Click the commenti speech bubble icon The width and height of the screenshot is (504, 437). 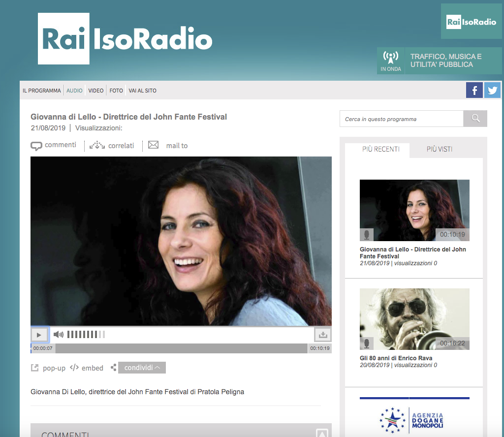coord(36,146)
